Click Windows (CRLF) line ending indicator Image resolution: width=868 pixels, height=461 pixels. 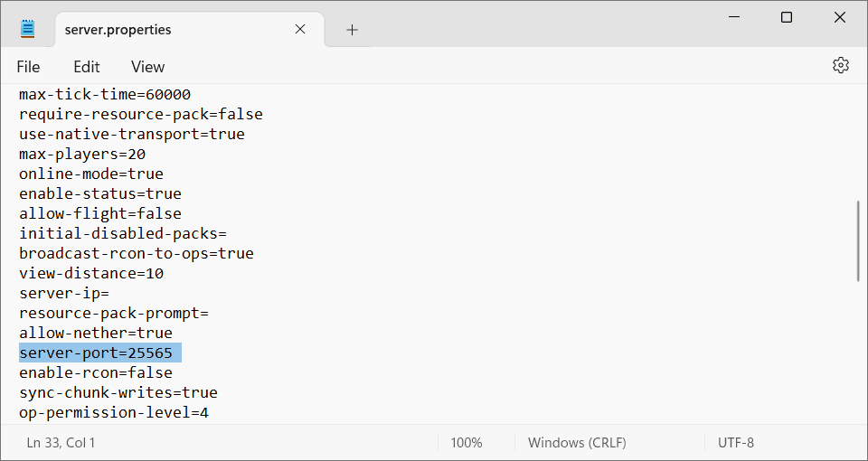(x=577, y=443)
